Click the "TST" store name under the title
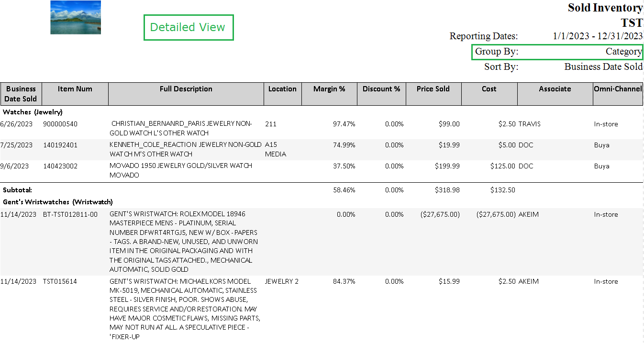The width and height of the screenshot is (644, 343). pyautogui.click(x=632, y=23)
